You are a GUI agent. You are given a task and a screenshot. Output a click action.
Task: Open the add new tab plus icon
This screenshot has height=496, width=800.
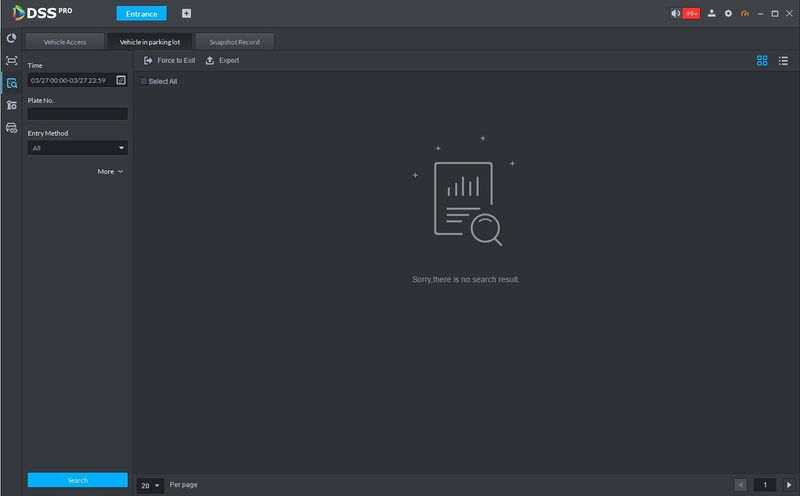[x=186, y=14]
